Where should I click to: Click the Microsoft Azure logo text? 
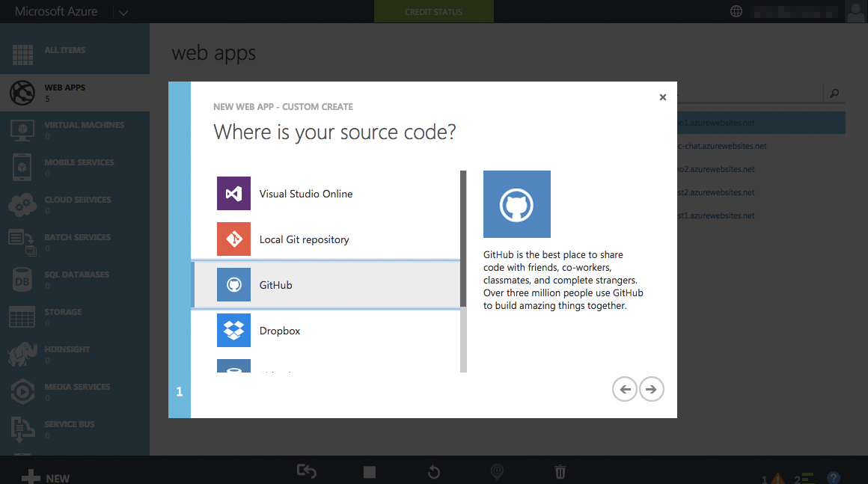click(x=56, y=11)
